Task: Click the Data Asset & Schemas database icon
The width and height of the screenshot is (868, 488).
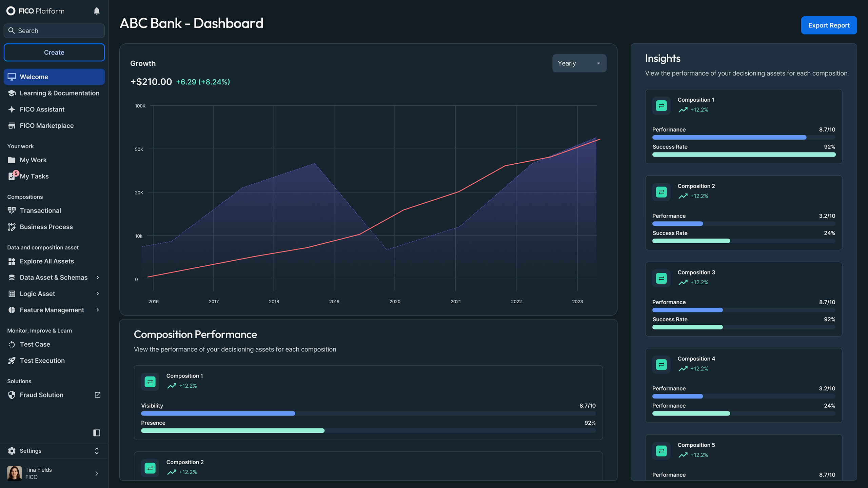Action: 12,278
